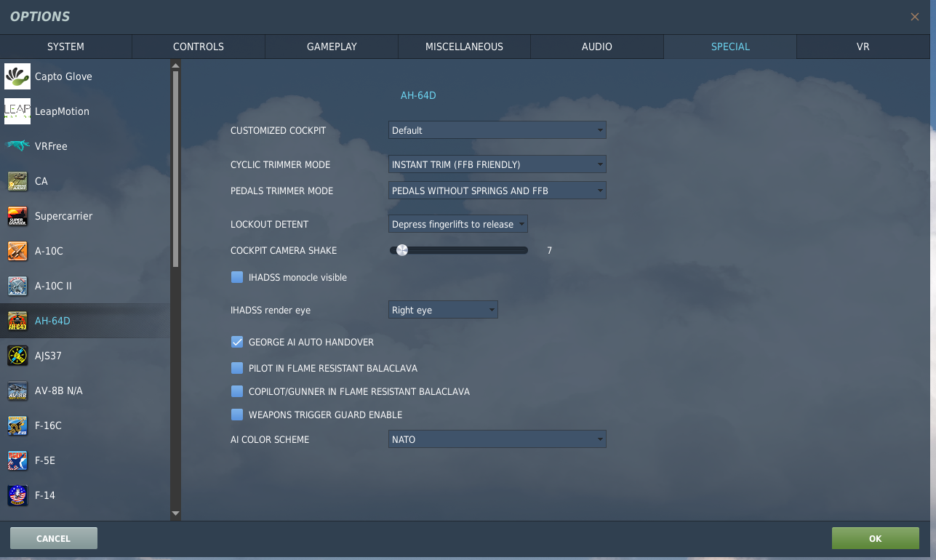Click the module list scrollbar down arrow
Image resolution: width=936 pixels, height=560 pixels.
[x=175, y=513]
